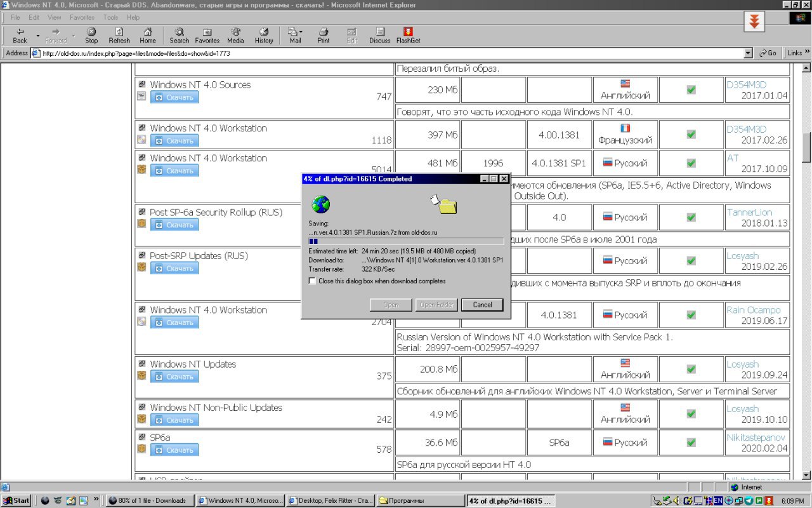The image size is (812, 508).
Task: Open the Media bar
Action: [x=235, y=36]
